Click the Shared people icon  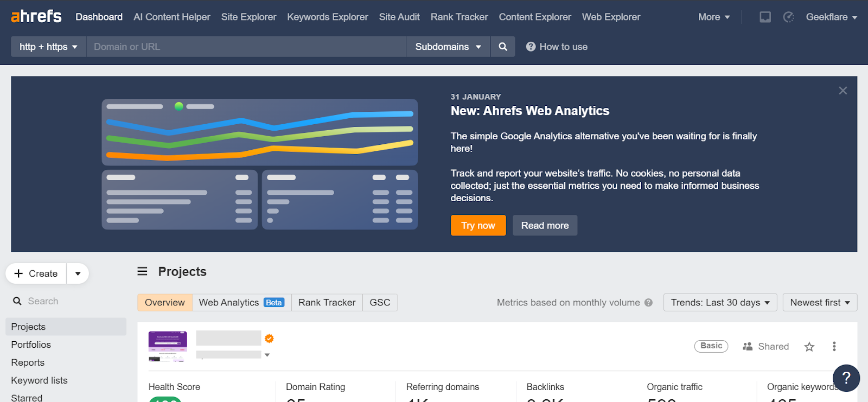click(x=748, y=346)
